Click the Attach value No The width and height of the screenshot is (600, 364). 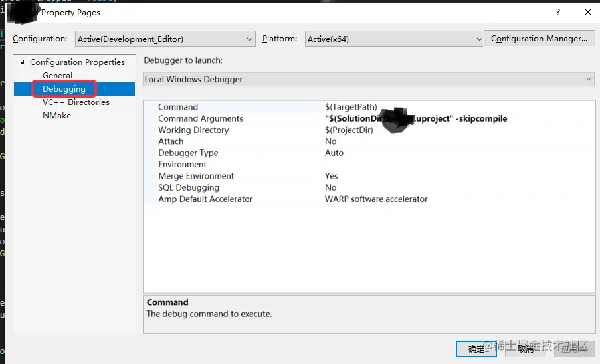[331, 141]
